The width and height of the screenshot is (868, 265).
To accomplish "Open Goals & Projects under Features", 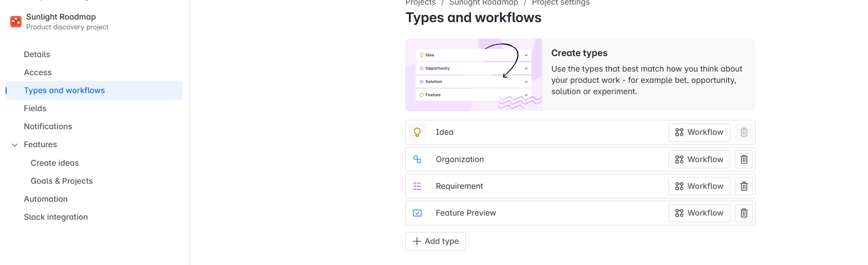I will (x=62, y=181).
